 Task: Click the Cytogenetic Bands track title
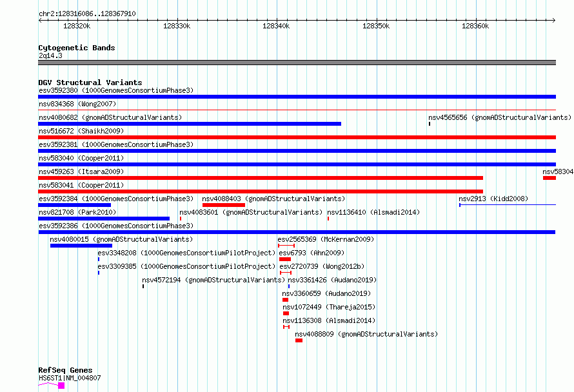click(77, 48)
